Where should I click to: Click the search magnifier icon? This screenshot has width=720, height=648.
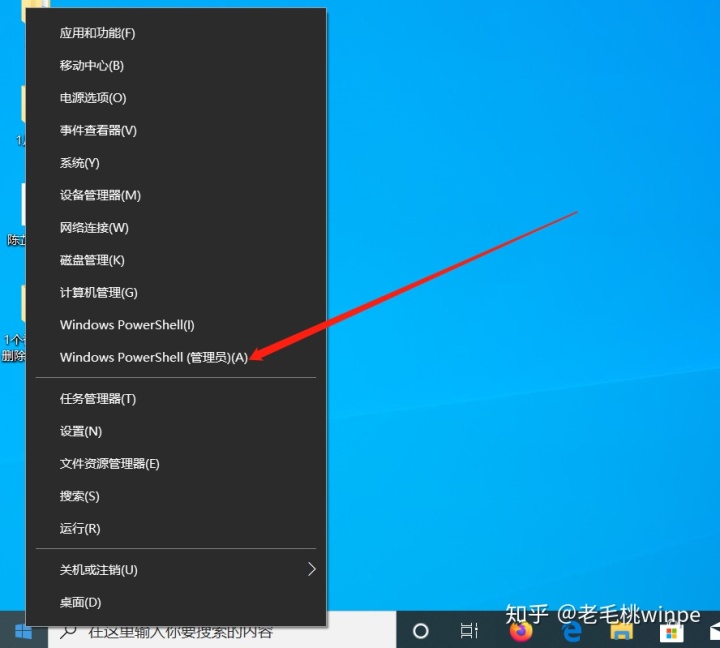[68, 632]
